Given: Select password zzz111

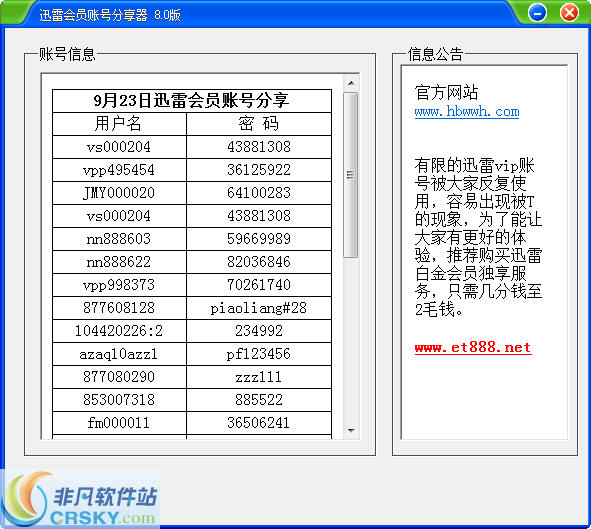Looking at the screenshot, I should [x=259, y=377].
